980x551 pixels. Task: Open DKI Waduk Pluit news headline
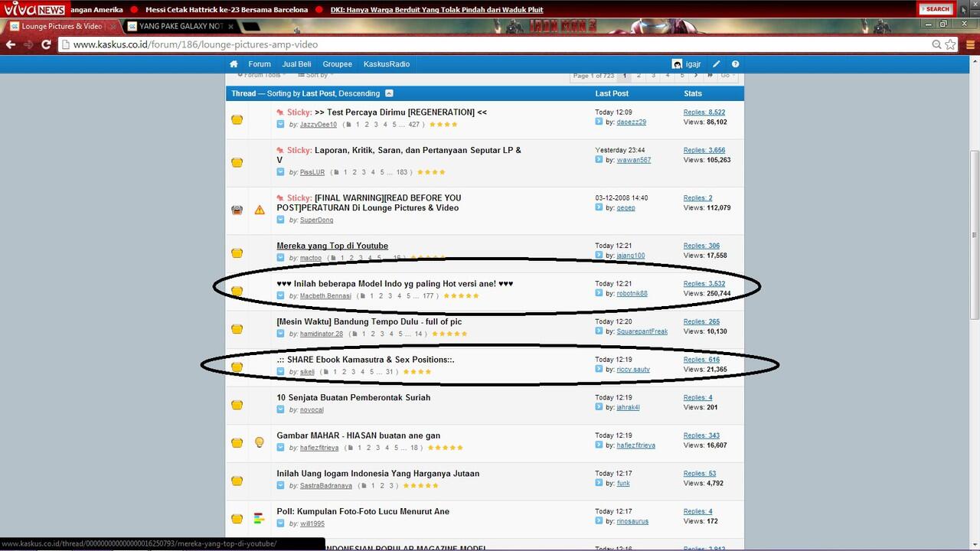click(437, 9)
